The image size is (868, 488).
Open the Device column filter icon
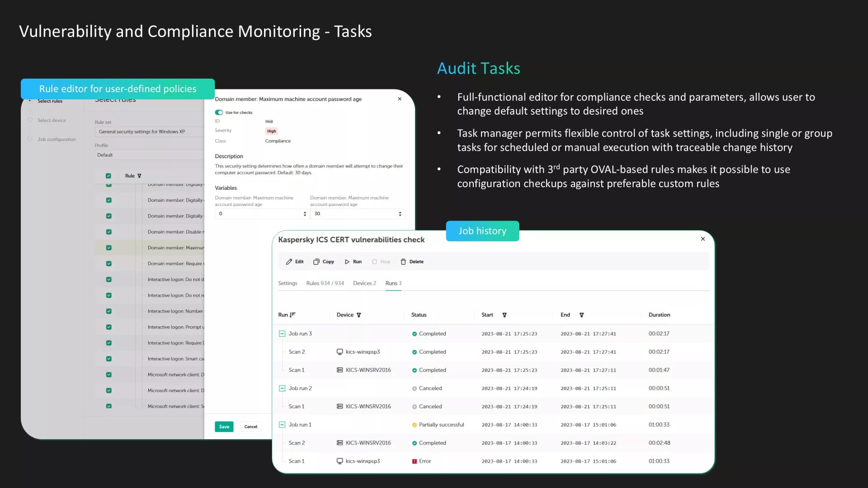pos(359,315)
